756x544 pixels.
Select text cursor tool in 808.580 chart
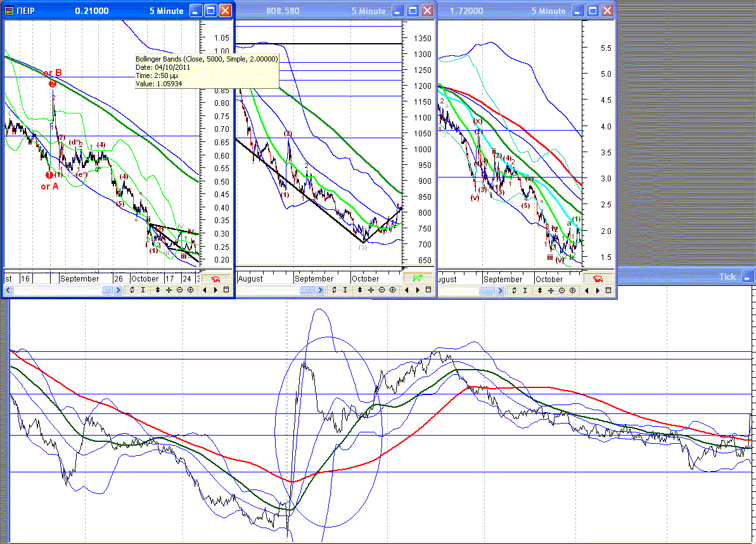[345, 290]
